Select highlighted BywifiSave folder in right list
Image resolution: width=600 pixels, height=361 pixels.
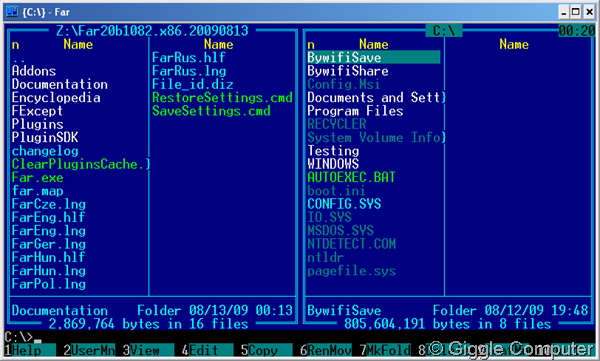click(374, 57)
